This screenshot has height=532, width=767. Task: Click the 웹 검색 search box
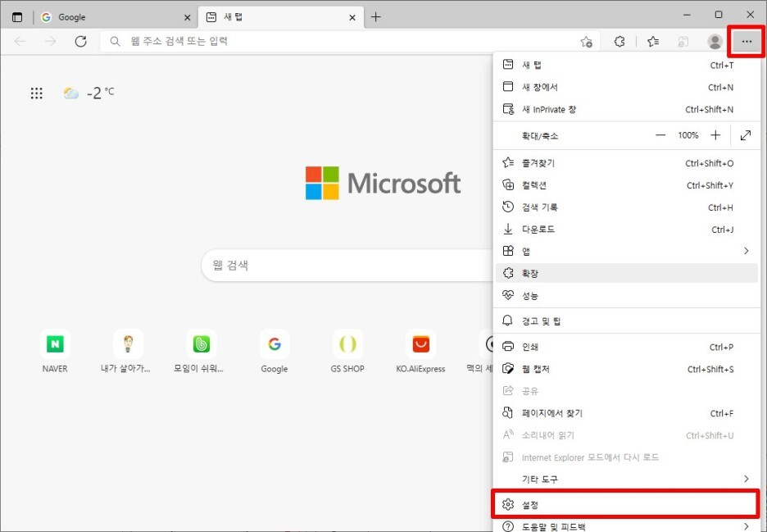click(348, 266)
